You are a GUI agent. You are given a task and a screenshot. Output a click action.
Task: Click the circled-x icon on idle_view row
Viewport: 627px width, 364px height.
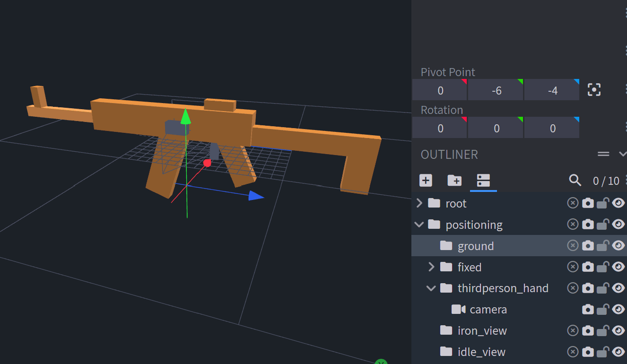(x=573, y=352)
